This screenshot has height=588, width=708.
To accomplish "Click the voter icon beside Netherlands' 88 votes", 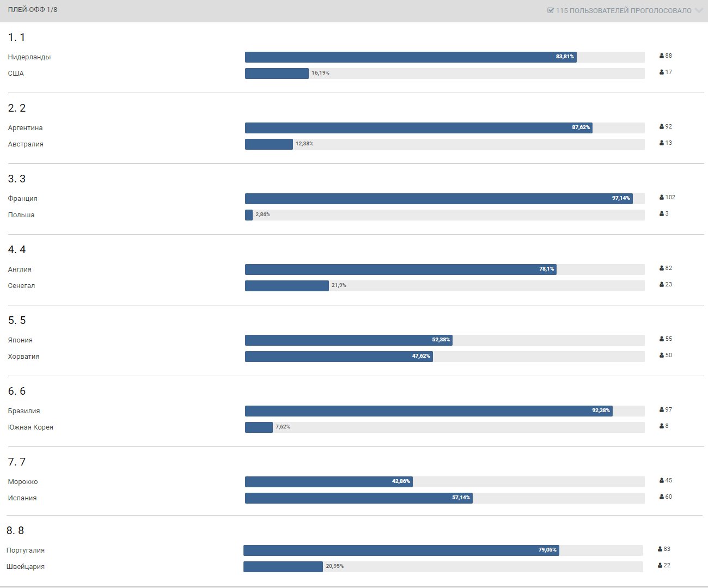I will [662, 56].
